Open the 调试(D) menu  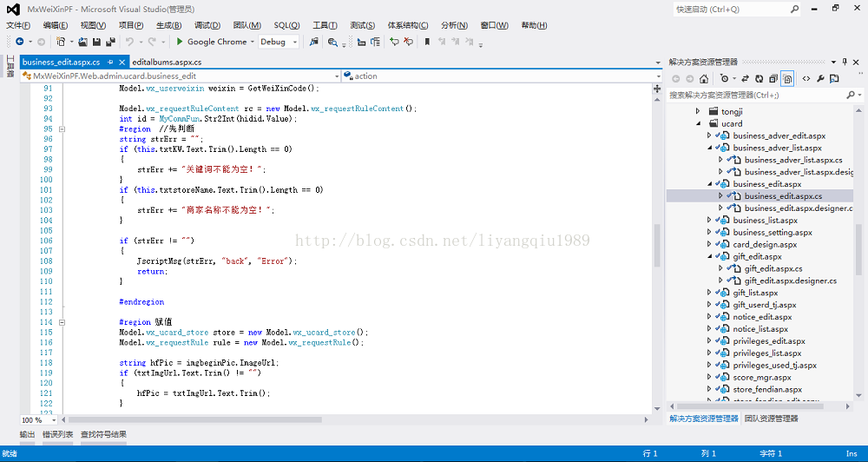[207, 25]
